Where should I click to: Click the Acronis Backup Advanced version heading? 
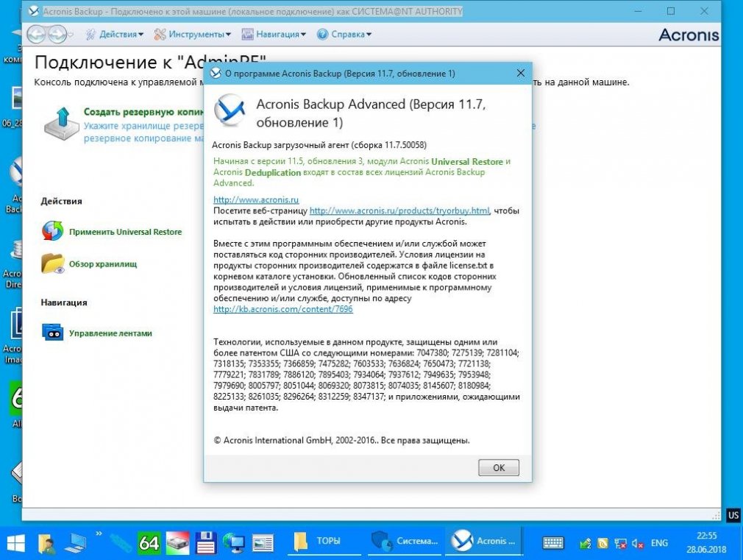[x=371, y=113]
